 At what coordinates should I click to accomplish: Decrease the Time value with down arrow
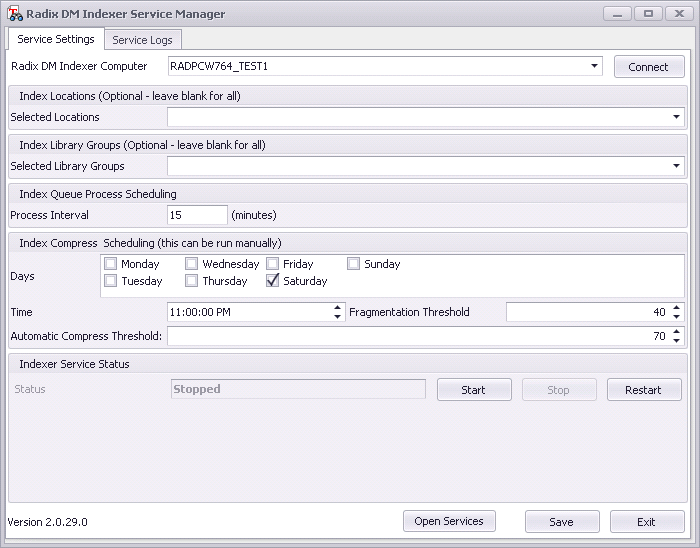(x=338, y=316)
